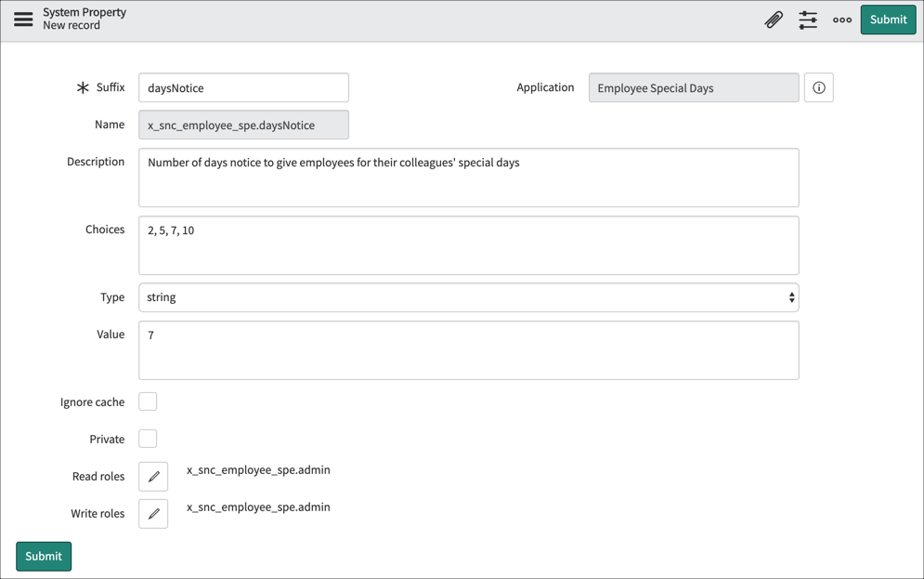The width and height of the screenshot is (924, 579).
Task: Click the Suffix field containing daysNotice
Action: click(243, 88)
